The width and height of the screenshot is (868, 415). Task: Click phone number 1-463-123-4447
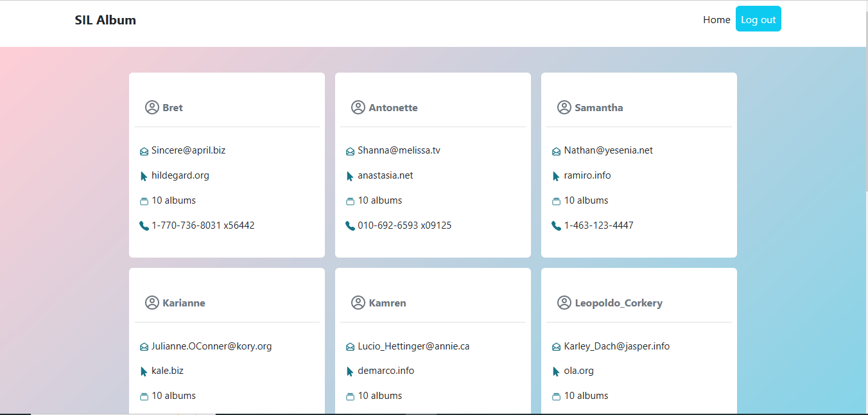coord(598,225)
